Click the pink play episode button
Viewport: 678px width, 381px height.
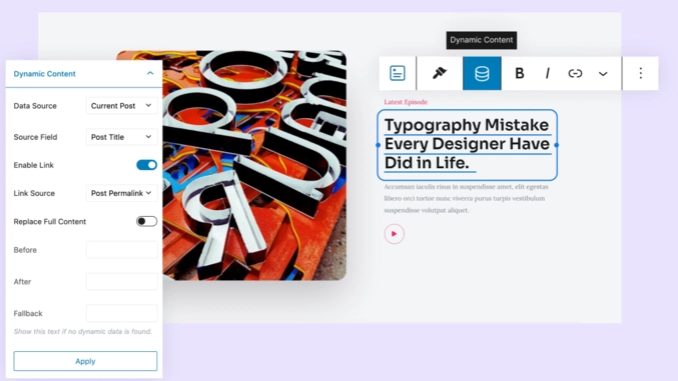click(x=394, y=234)
